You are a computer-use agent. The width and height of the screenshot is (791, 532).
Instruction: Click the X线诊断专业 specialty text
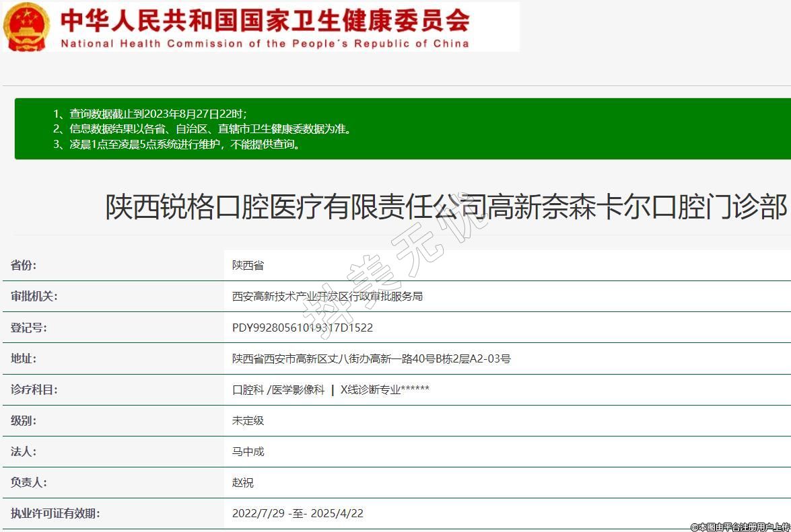pos(370,389)
